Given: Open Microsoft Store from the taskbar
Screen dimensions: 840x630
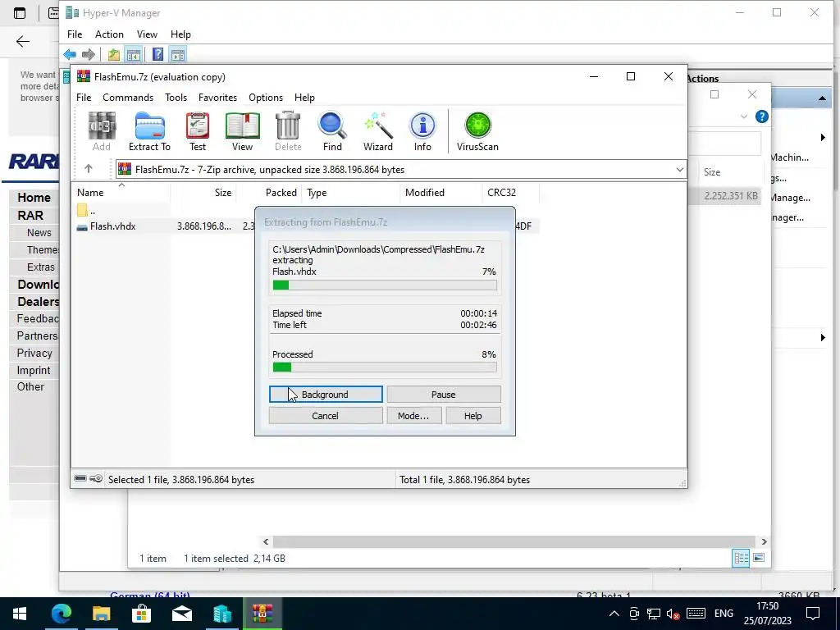Looking at the screenshot, I should tap(141, 614).
